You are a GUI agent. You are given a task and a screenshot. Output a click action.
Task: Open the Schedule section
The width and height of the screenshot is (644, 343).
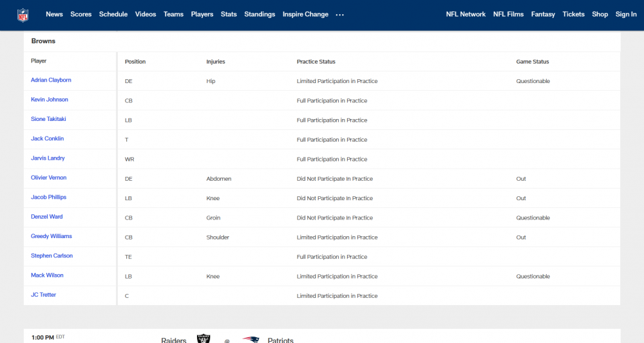click(x=113, y=14)
